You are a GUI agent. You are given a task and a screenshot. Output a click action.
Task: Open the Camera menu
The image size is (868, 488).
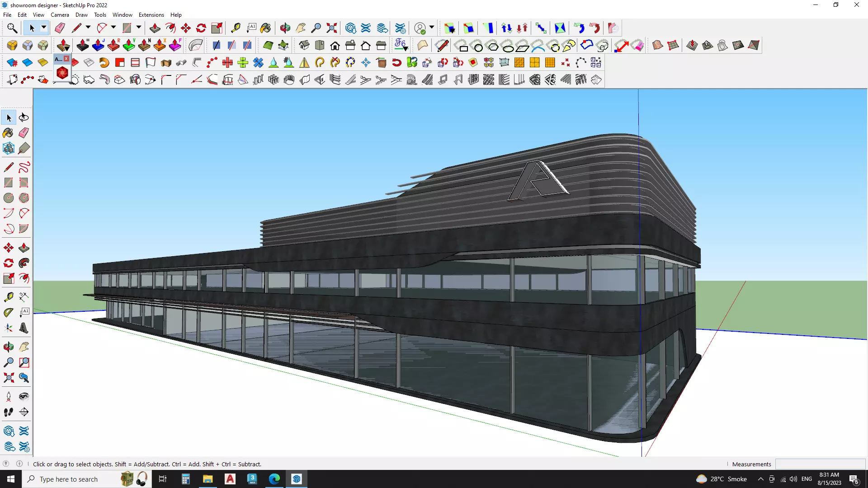pyautogui.click(x=60, y=15)
